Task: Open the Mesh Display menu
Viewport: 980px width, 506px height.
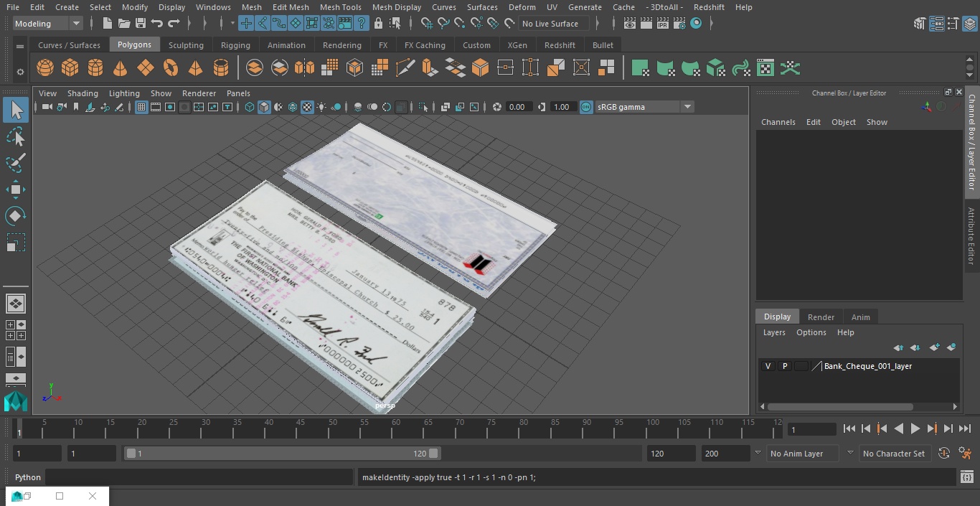Action: [x=396, y=7]
